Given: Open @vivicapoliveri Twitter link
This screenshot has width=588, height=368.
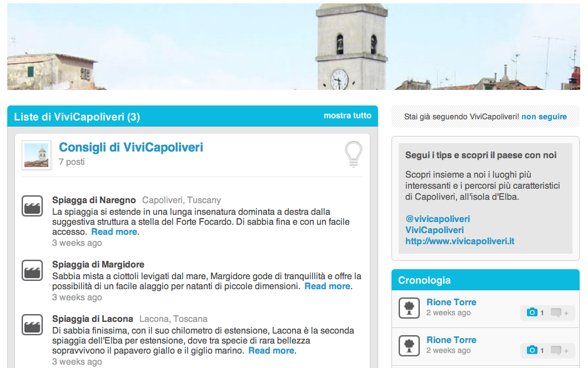Looking at the screenshot, I should tap(438, 219).
